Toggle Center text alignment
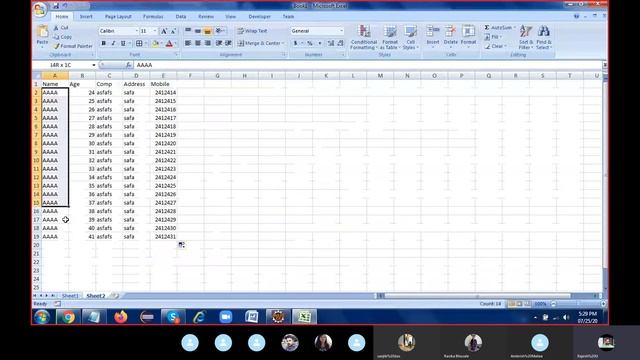The width and height of the screenshot is (640, 360). click(198, 43)
